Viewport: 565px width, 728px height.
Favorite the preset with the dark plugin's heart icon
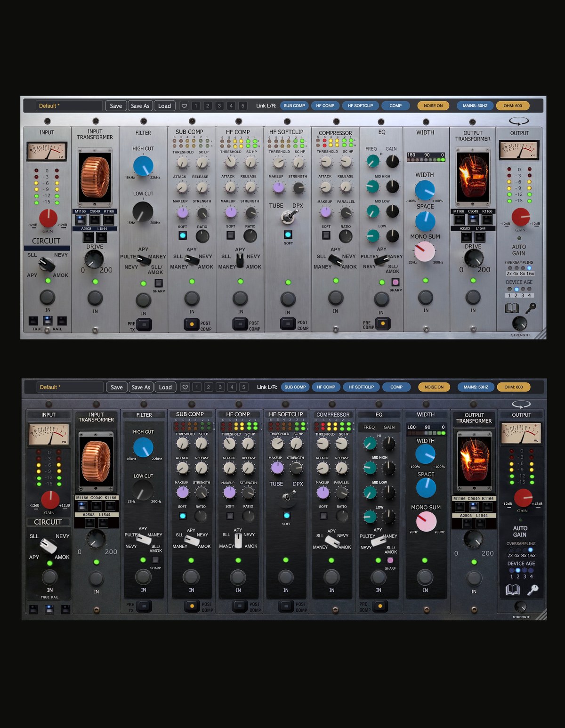click(186, 387)
